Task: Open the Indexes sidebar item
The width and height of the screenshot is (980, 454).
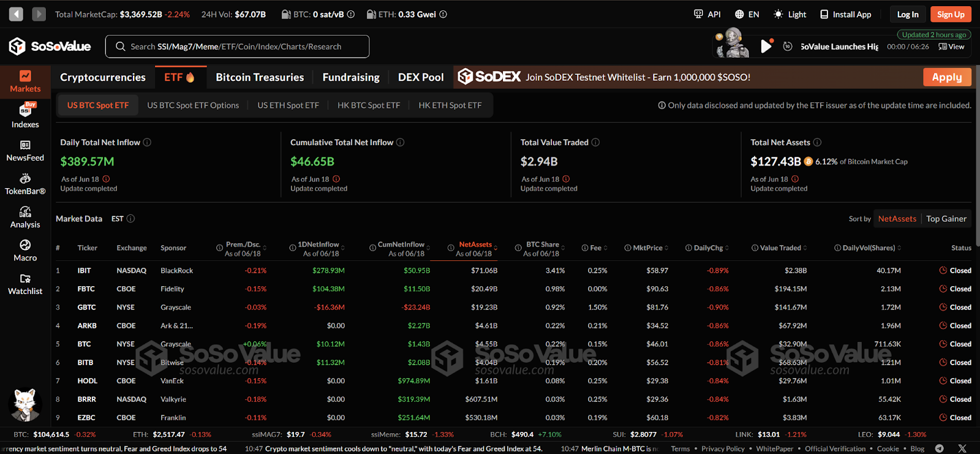Action: 25,116
